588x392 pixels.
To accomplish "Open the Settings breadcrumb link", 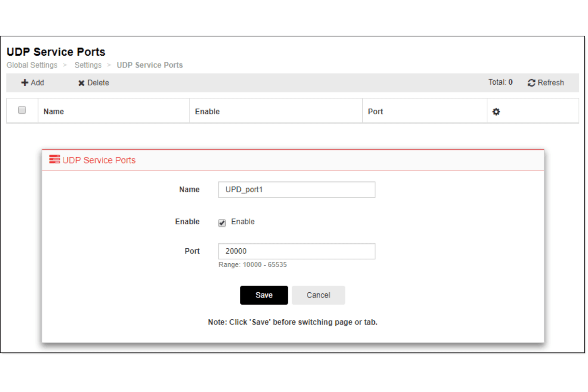I will tap(88, 65).
